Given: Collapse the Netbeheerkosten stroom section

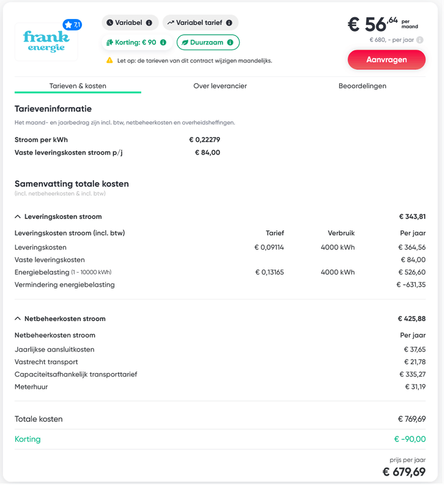Looking at the screenshot, I should pyautogui.click(x=17, y=318).
